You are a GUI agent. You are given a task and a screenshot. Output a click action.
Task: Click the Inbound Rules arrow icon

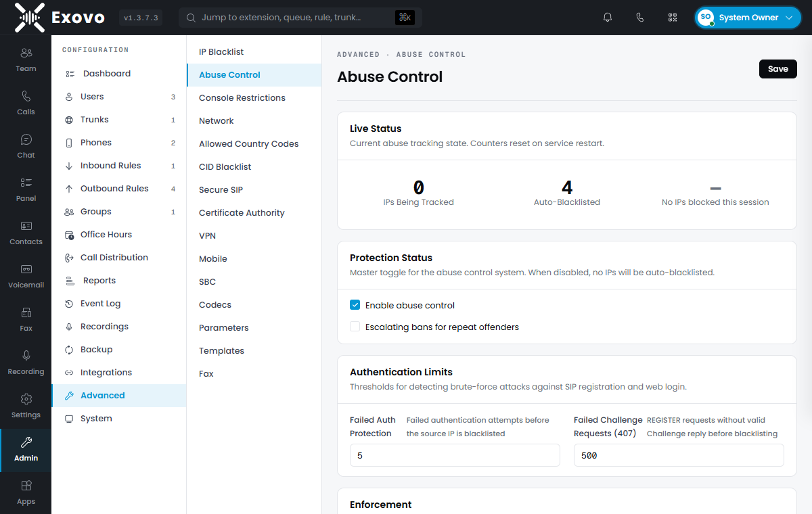click(x=69, y=166)
